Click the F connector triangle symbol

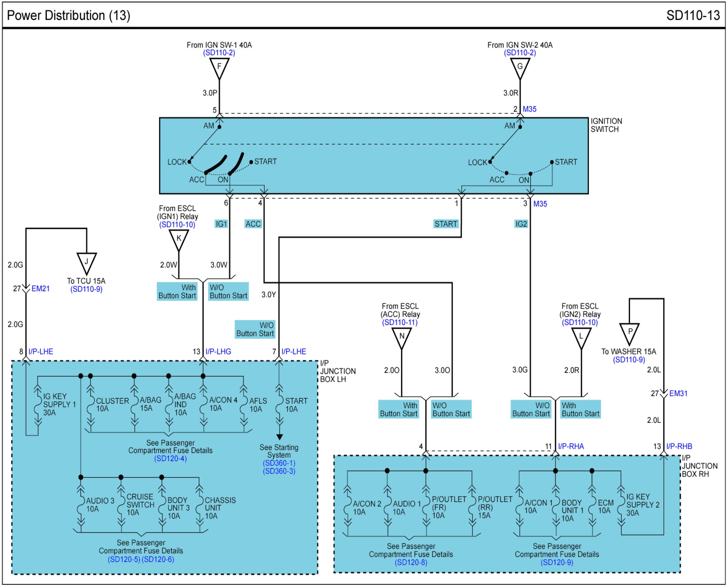coord(219,67)
